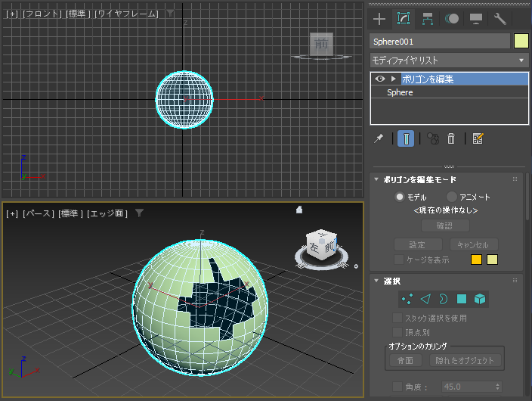Open the [フロント] viewport view menu
532x401 pixels.
pyautogui.click(x=42, y=14)
